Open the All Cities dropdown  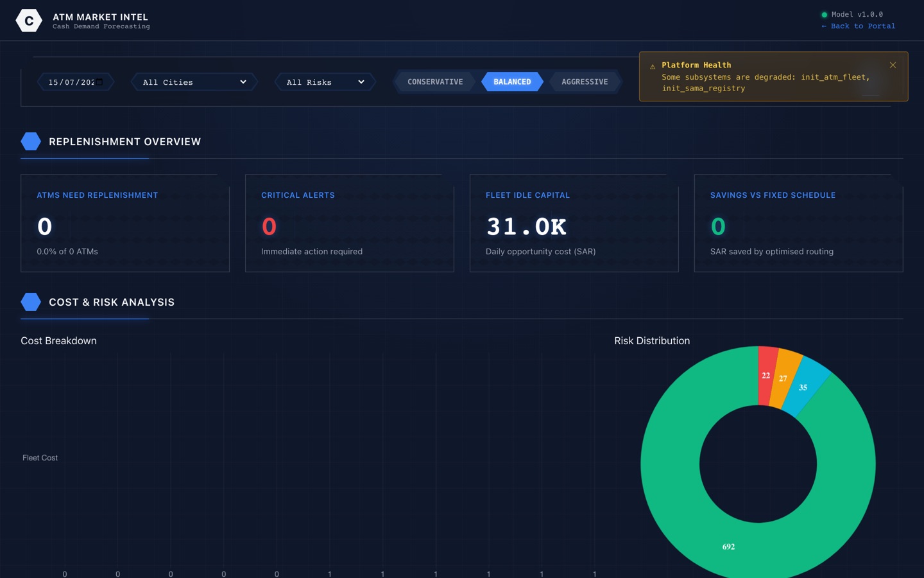tap(194, 82)
